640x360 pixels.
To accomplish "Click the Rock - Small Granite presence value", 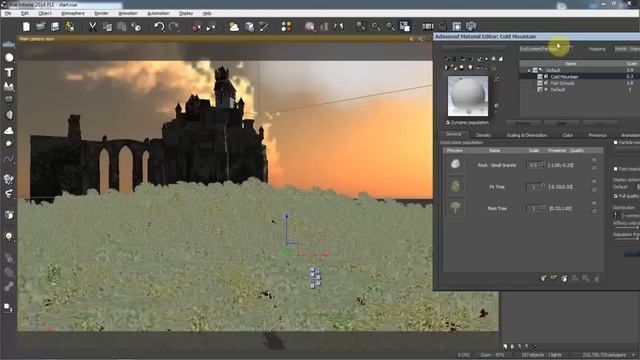I will click(x=561, y=165).
